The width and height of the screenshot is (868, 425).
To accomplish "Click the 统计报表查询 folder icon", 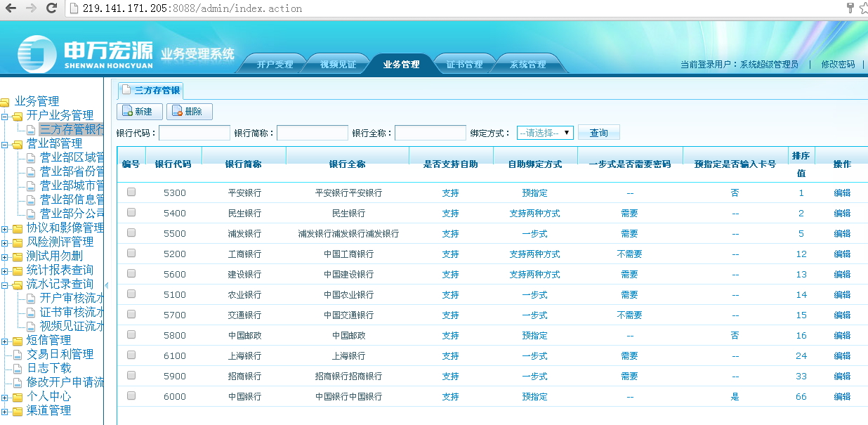I will pyautogui.click(x=18, y=270).
